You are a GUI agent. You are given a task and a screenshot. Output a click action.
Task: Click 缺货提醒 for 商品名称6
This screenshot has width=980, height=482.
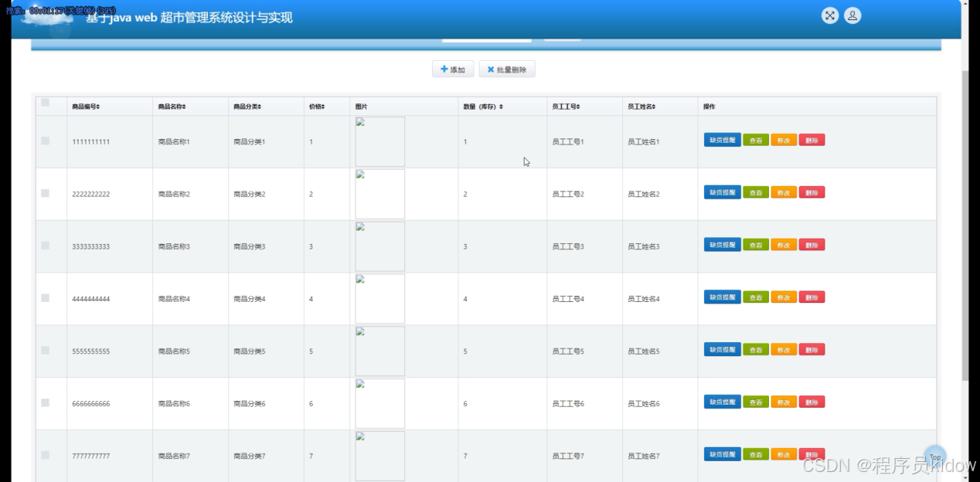(723, 402)
